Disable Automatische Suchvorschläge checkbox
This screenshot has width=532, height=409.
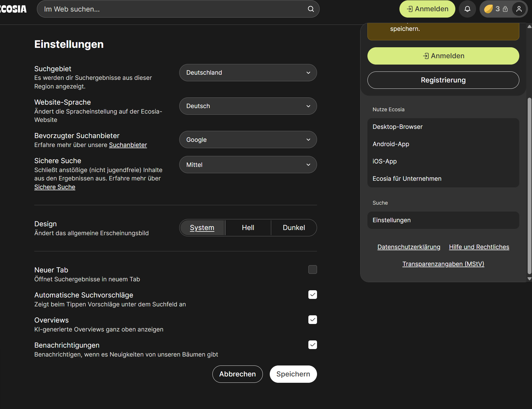click(x=312, y=295)
